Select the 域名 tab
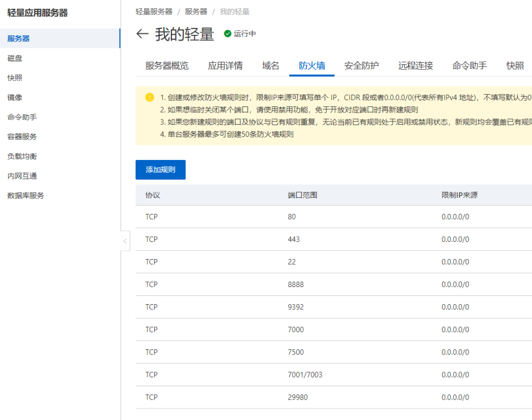This screenshot has height=420, width=532. coord(271,65)
